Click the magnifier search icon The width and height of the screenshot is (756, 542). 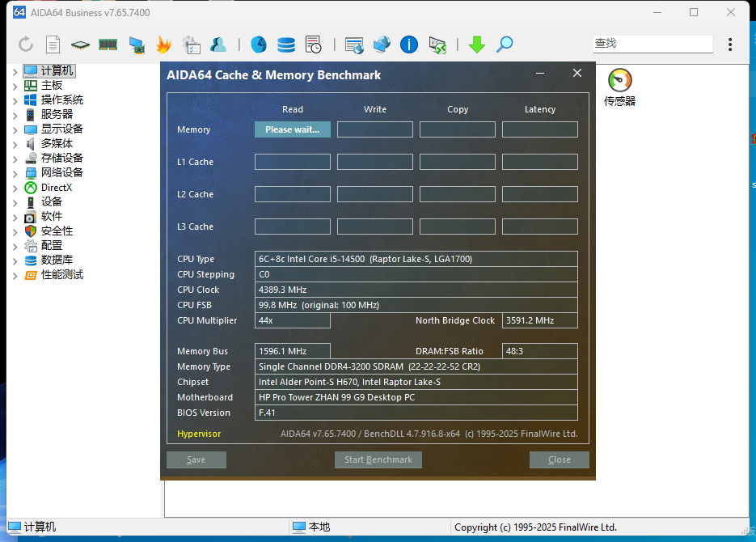click(505, 44)
